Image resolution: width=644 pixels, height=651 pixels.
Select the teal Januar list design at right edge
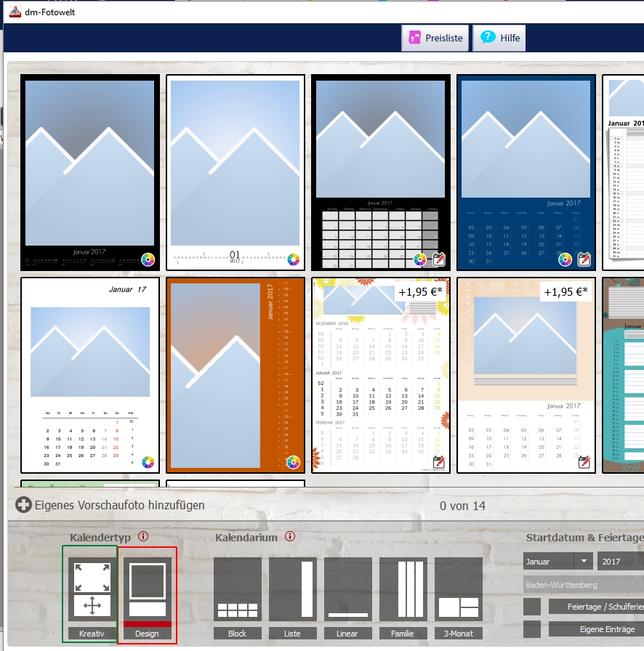[x=623, y=376]
